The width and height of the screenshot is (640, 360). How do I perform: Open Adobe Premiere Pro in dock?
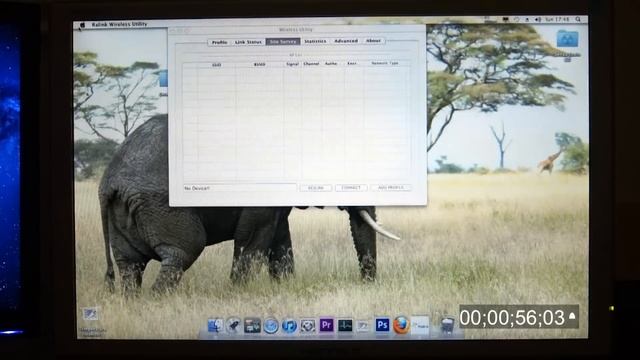(x=326, y=325)
